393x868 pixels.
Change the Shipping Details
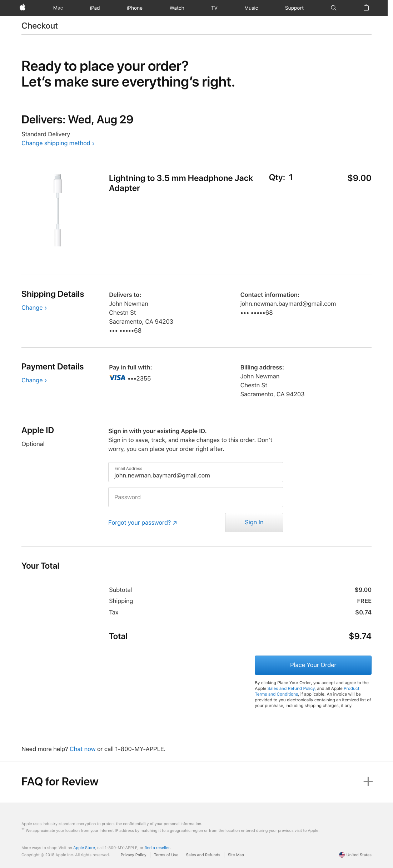pyautogui.click(x=34, y=308)
